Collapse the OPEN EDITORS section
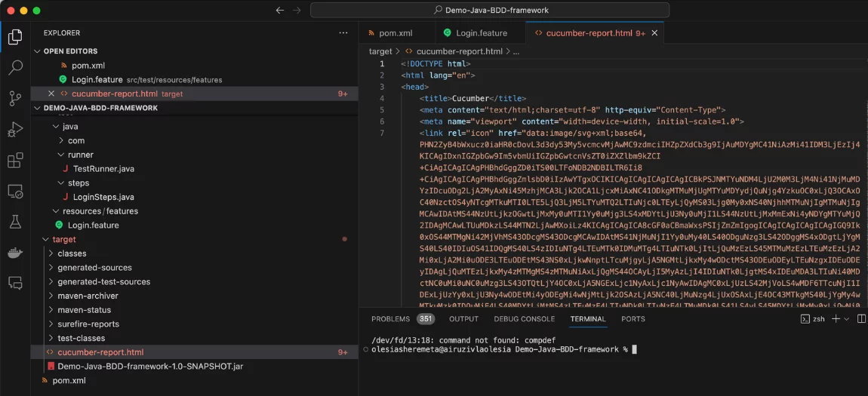This screenshot has height=396, width=868. pyautogui.click(x=38, y=51)
